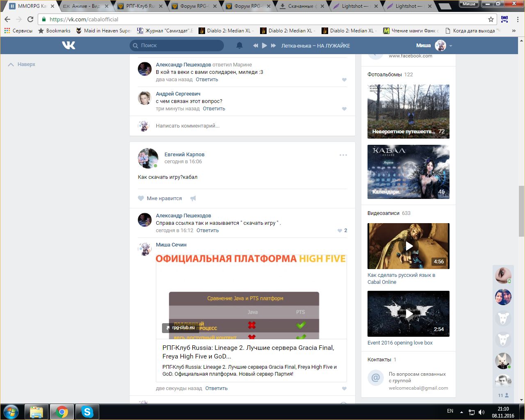Click the search field «Поиск»
Screen dimensions: 525x420
point(177,46)
